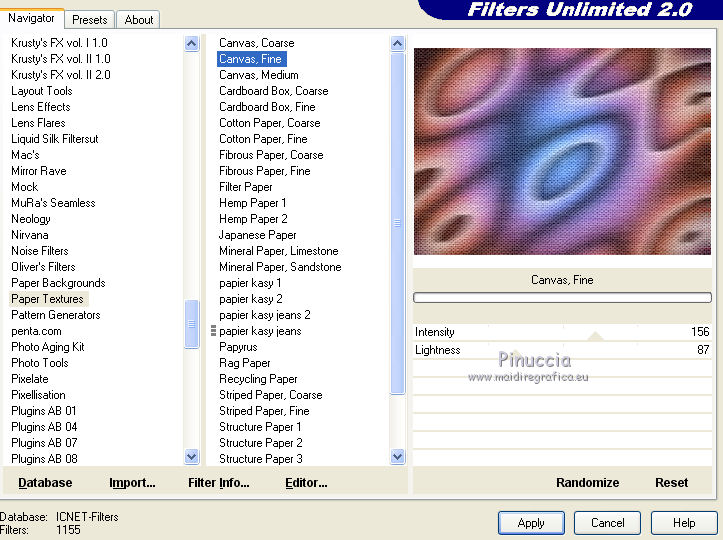
Task: Open the About tab
Action: (x=138, y=20)
